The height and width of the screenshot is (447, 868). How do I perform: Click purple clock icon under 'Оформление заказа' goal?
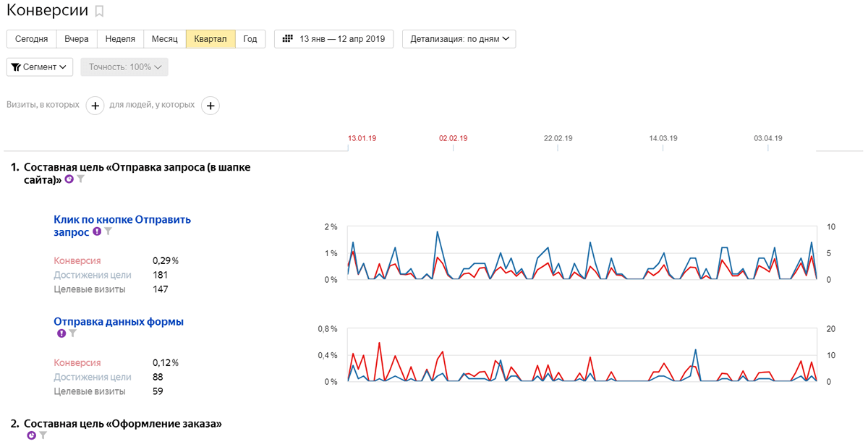click(x=31, y=435)
